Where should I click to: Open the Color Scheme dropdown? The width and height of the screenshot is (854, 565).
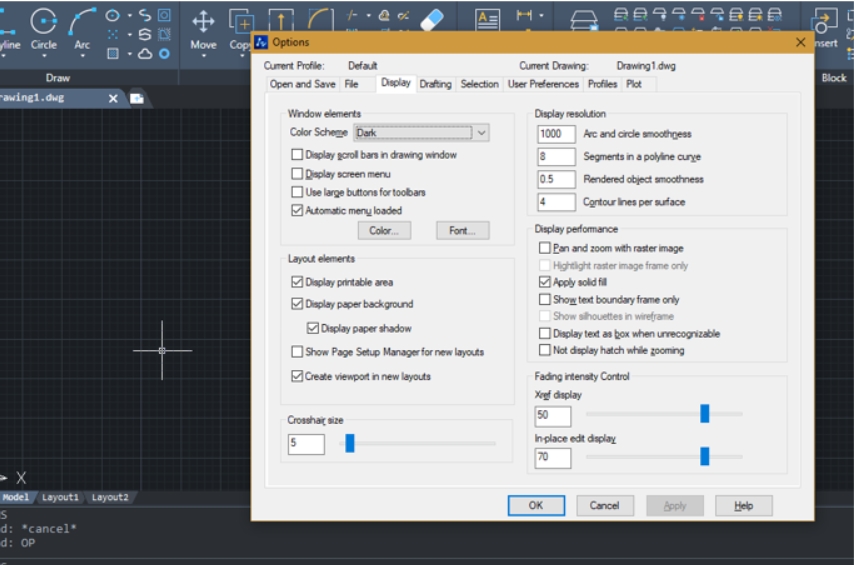pos(422,132)
